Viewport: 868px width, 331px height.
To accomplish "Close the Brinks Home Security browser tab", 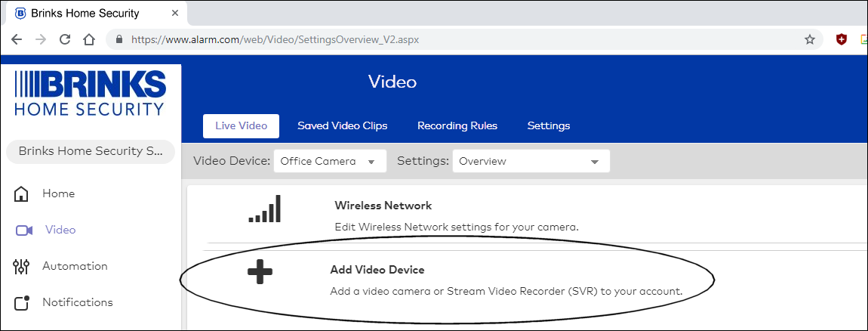I will tap(175, 13).
